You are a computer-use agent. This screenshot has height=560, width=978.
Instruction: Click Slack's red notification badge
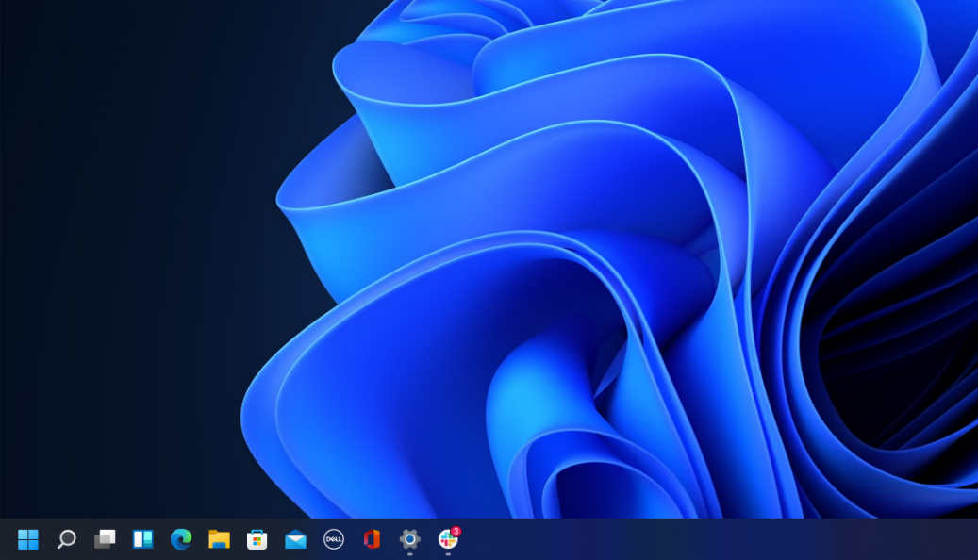coord(455,530)
